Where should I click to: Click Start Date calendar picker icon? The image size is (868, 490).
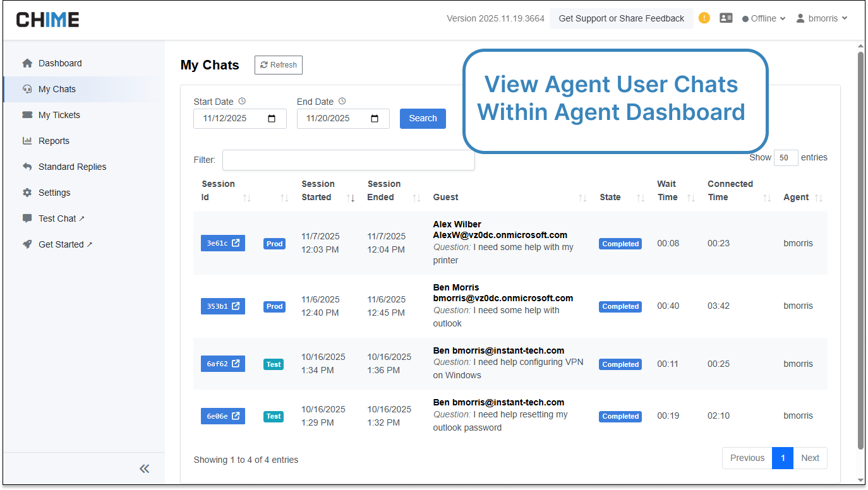point(272,119)
